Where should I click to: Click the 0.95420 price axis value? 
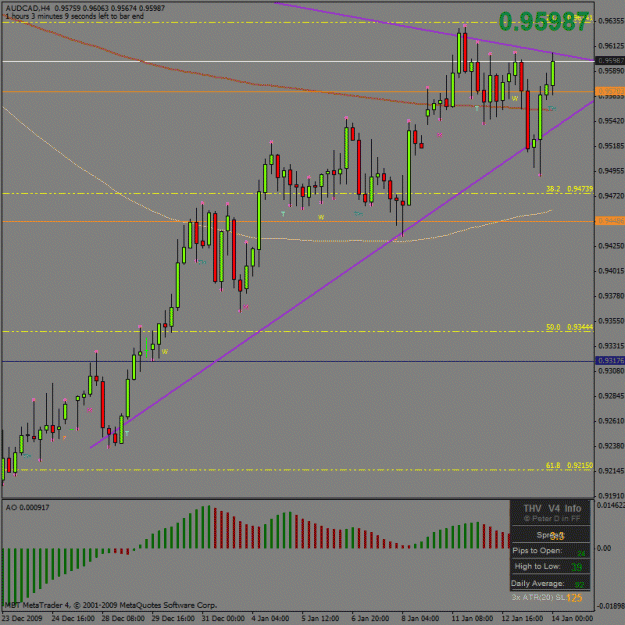(x=611, y=121)
